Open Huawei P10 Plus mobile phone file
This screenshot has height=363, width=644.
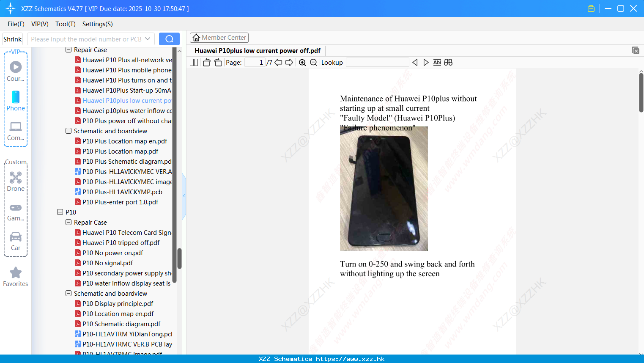point(123,70)
